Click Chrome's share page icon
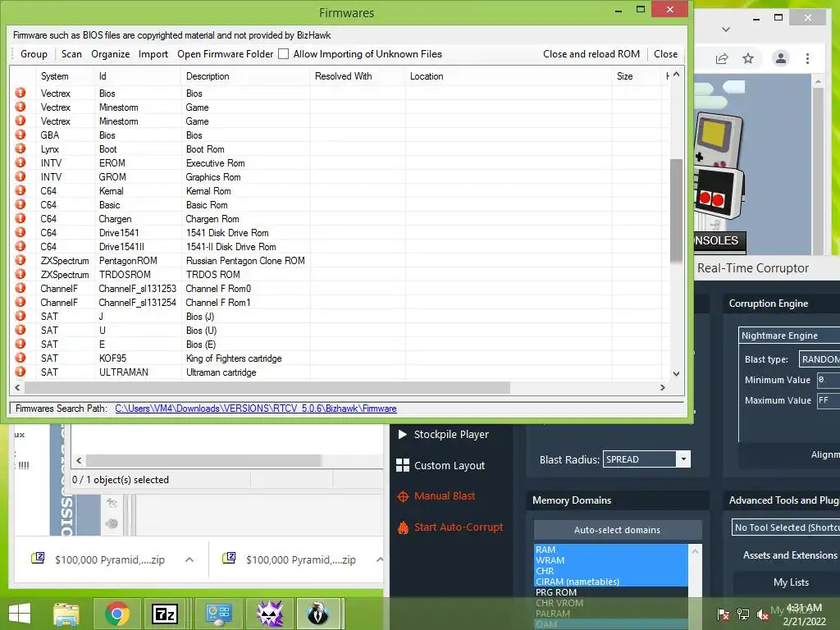 [722, 58]
